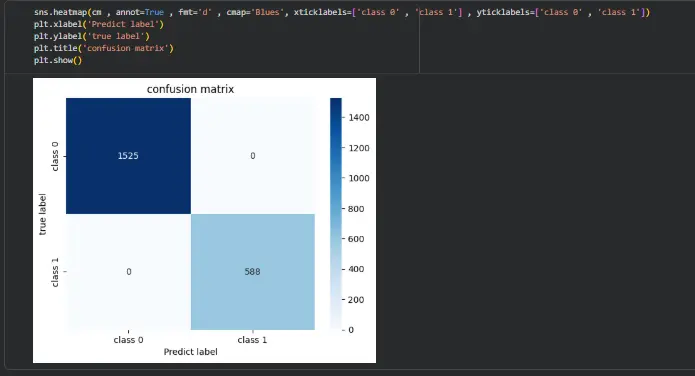This screenshot has height=376, width=695.
Task: Click the 1400 colorbar tick value
Action: (x=359, y=118)
